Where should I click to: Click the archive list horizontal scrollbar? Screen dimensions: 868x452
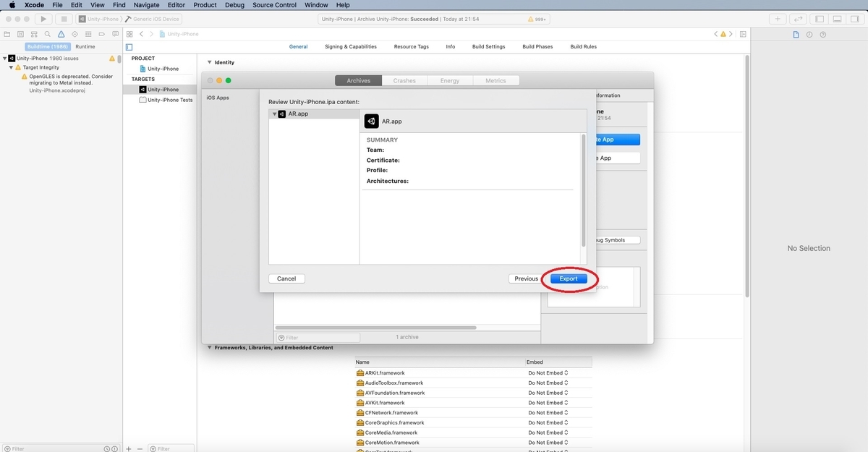[x=376, y=328]
